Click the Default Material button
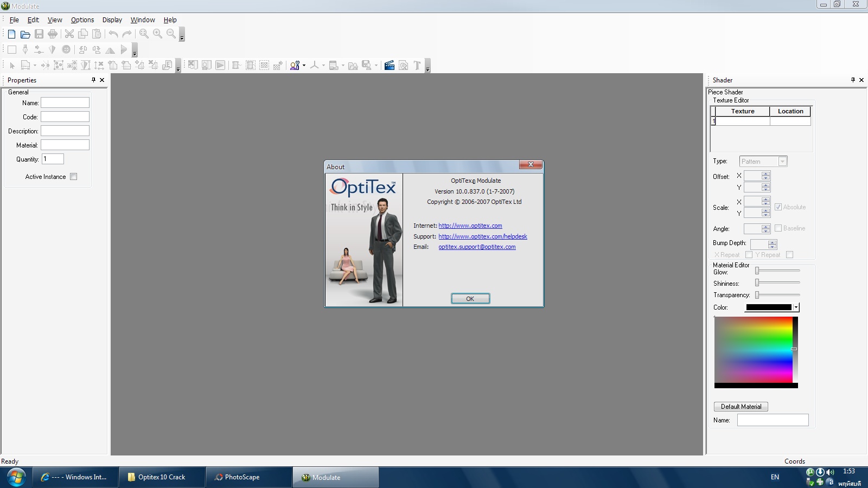This screenshot has width=868, height=488. pos(741,407)
